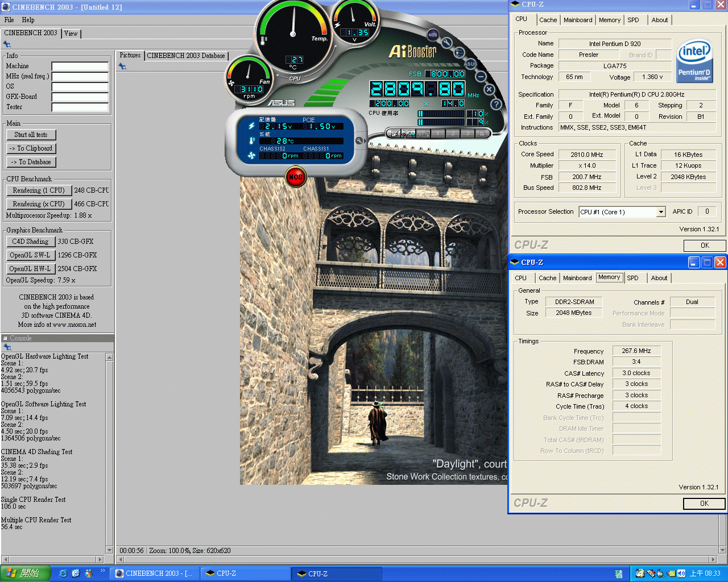728x582 pixels.
Task: Click pin icon below CINEBENCH 2003 tab
Action: (x=7, y=44)
